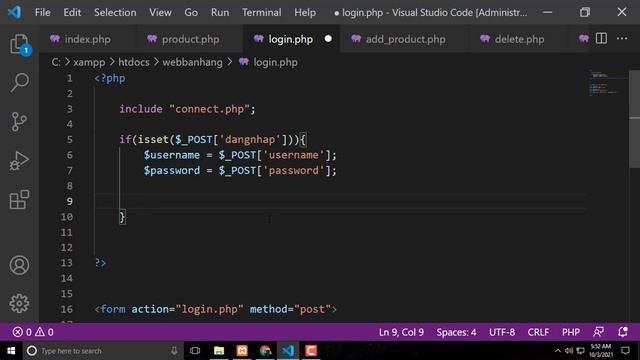Open the Manage gear icon

[19, 303]
